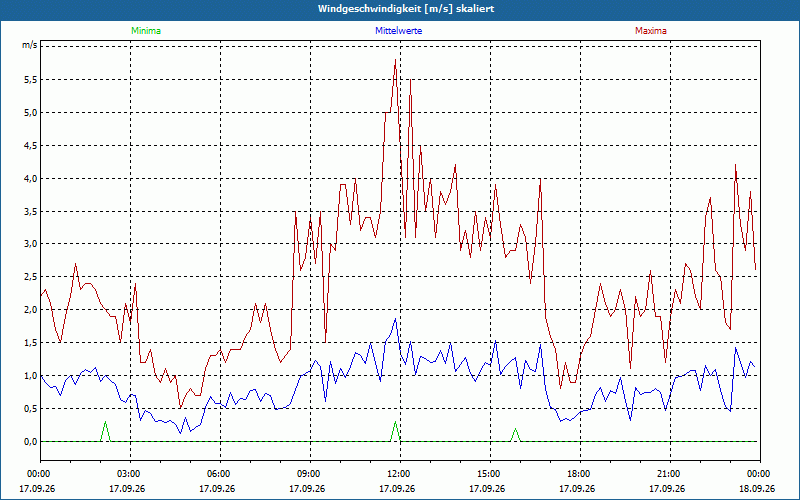Select the green Minima legend label

146,31
